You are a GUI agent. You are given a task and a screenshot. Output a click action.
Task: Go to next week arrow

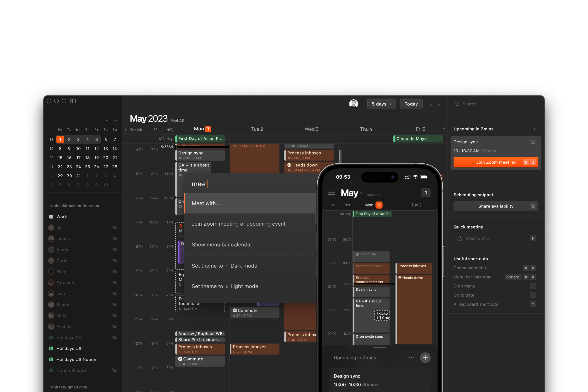tap(439, 104)
